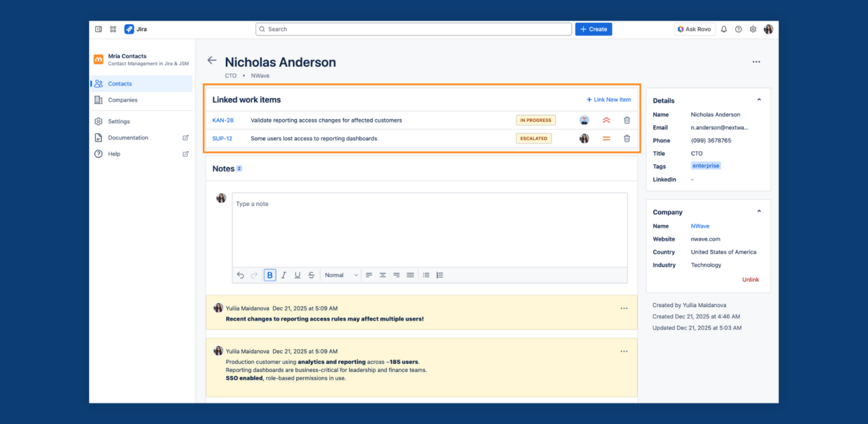Toggle italic formatting in the note editor
The image size is (868, 424).
coord(283,275)
